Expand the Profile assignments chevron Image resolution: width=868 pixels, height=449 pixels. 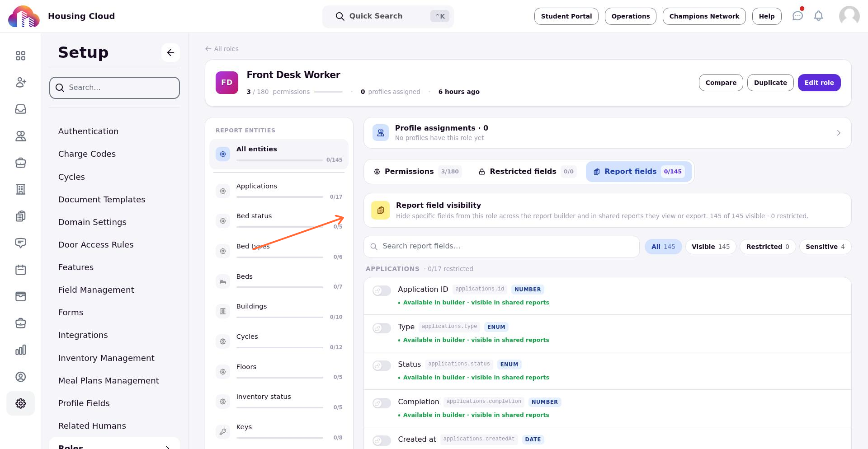[838, 133]
